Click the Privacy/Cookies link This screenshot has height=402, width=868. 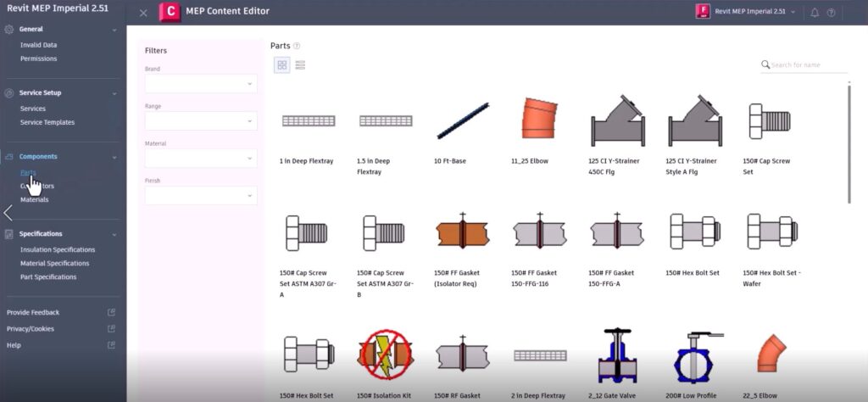click(31, 328)
